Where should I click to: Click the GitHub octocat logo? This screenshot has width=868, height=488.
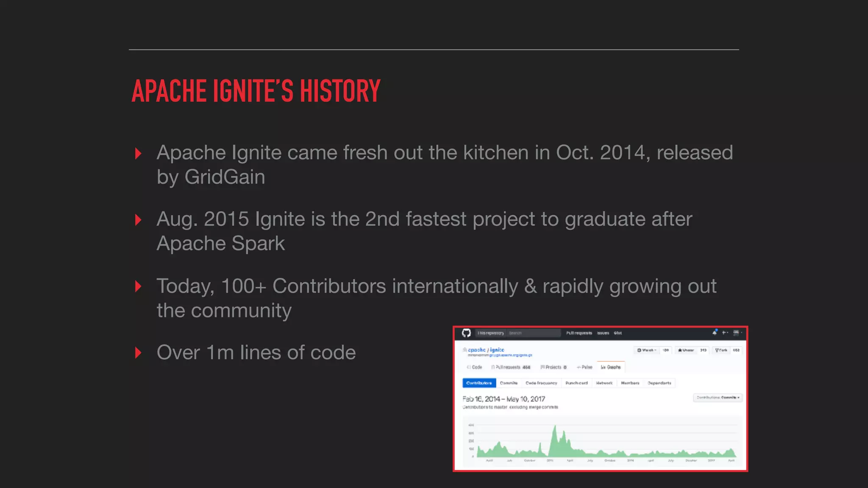click(x=466, y=333)
